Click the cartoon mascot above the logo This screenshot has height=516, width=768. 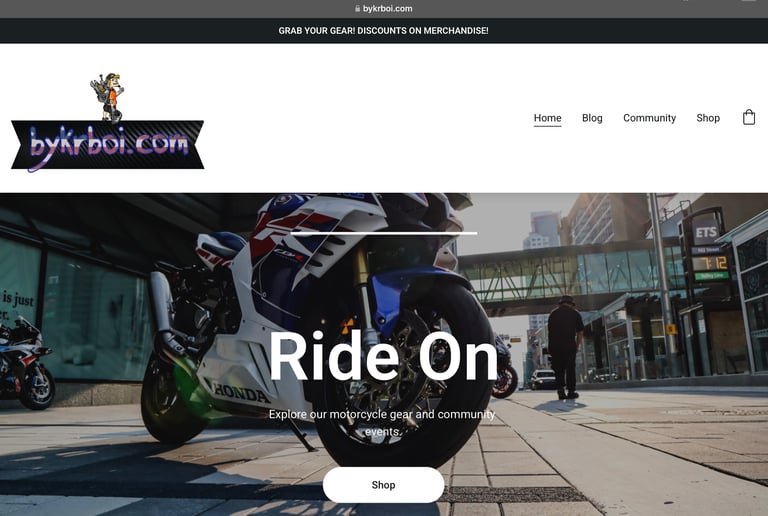click(108, 97)
